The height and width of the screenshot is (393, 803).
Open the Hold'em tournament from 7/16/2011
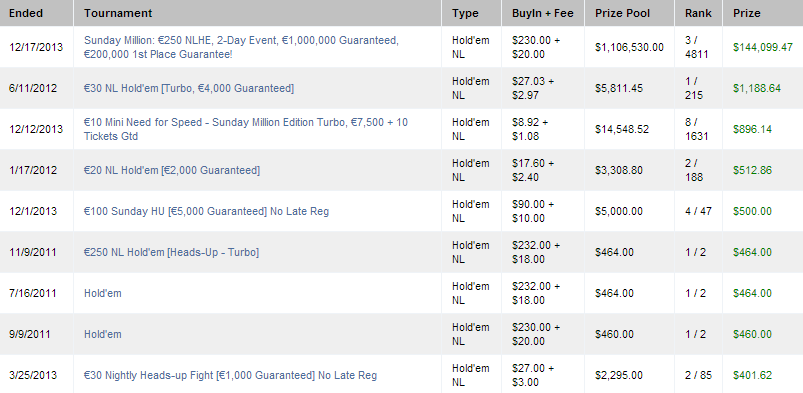tap(103, 293)
